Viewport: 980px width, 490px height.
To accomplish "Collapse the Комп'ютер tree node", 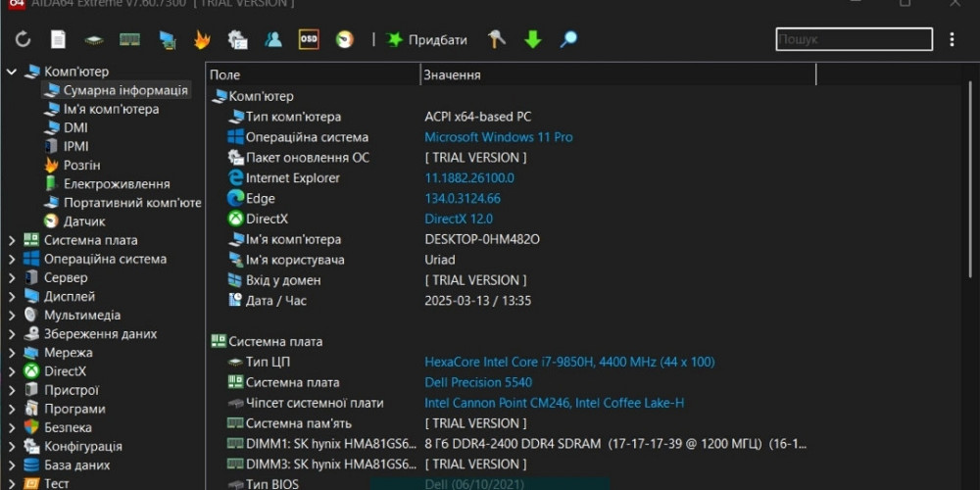I will (x=11, y=72).
